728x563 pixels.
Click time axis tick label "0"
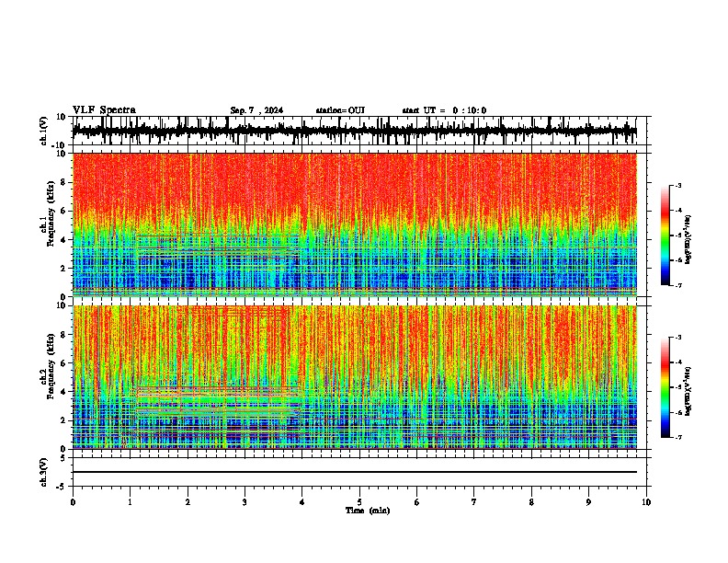pos(73,502)
